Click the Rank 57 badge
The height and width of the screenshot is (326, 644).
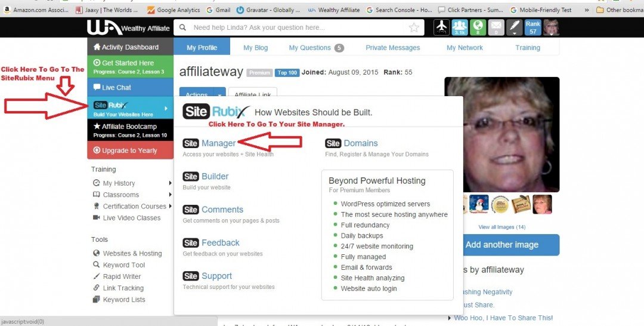(532, 27)
